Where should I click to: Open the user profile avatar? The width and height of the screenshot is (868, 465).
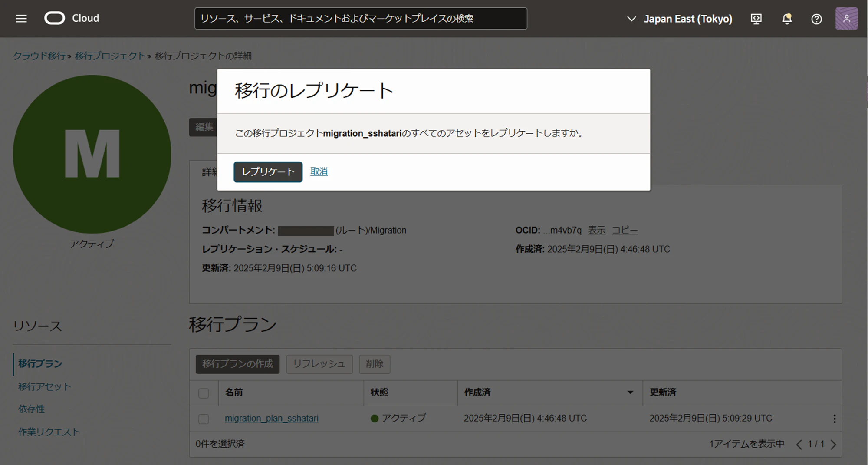(x=846, y=19)
